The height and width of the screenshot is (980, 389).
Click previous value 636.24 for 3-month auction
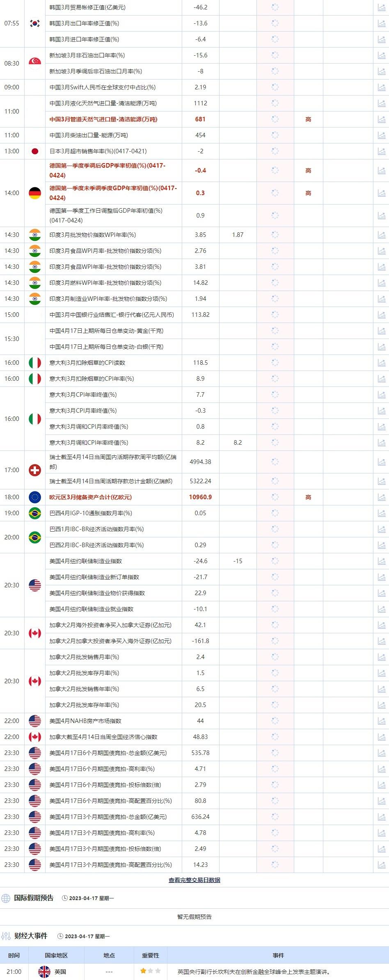click(200, 817)
